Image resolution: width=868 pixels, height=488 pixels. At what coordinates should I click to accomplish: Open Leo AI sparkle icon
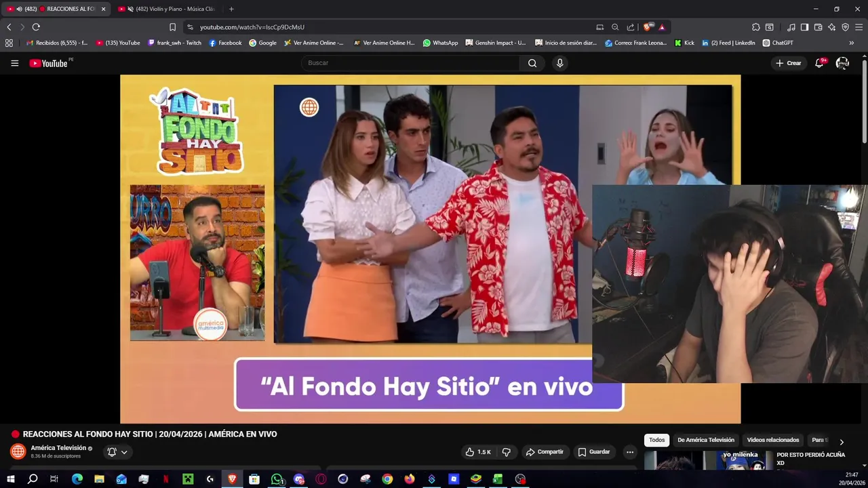(831, 27)
